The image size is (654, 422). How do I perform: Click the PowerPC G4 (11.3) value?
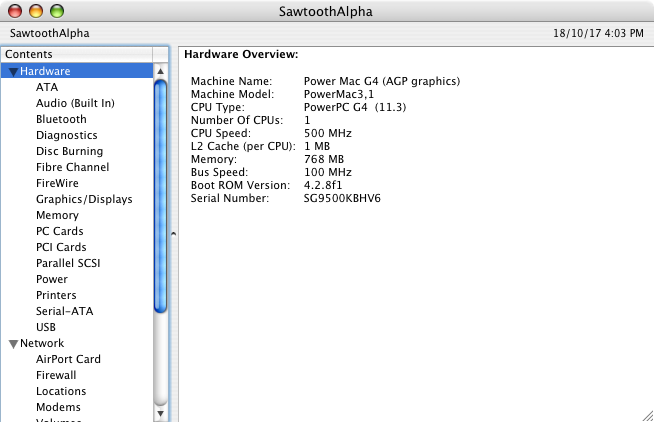point(355,107)
